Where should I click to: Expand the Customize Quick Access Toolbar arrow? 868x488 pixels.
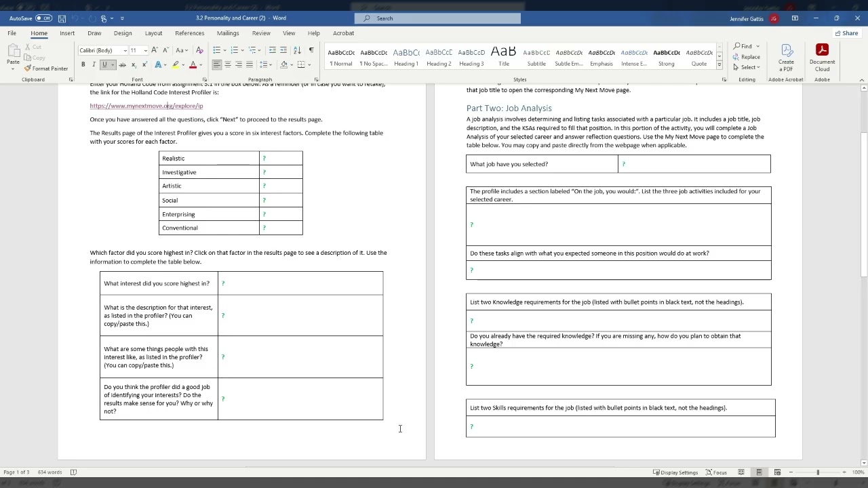(x=122, y=18)
